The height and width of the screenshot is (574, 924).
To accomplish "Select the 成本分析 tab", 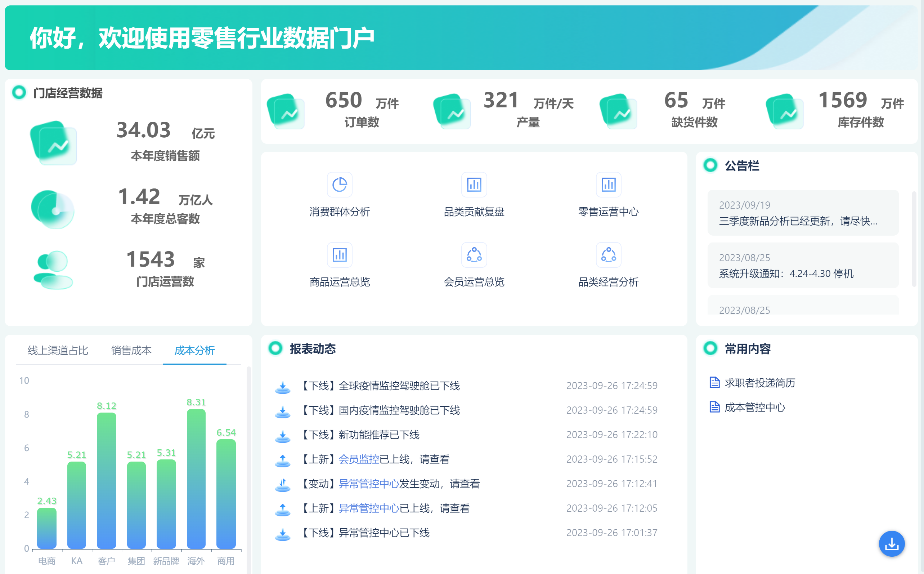I will 194,350.
